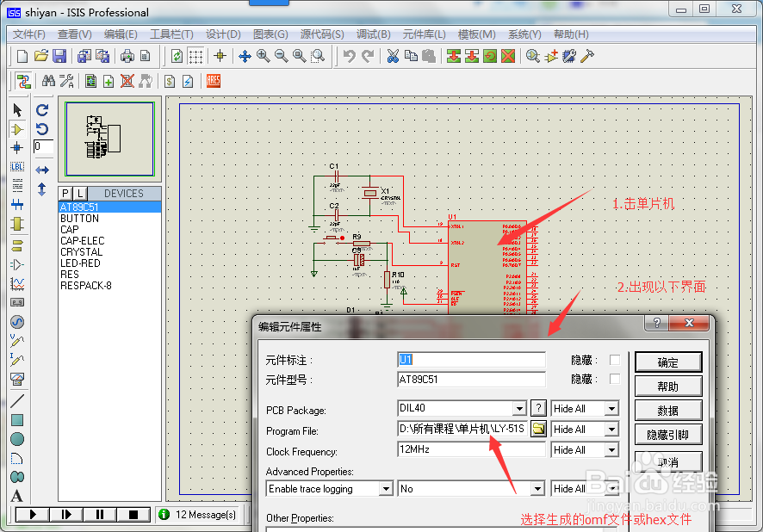Open design with folder icon
This screenshot has width=763, height=532.
(x=40, y=56)
